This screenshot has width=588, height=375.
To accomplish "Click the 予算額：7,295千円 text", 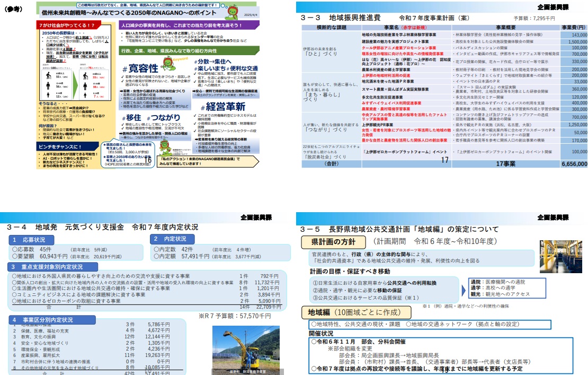I will pos(534,18).
